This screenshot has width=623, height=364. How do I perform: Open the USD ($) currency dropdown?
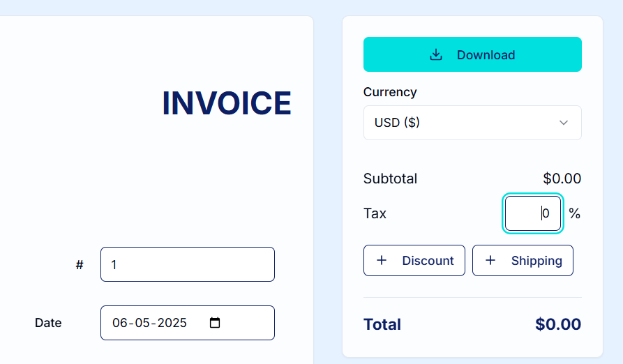coord(472,123)
